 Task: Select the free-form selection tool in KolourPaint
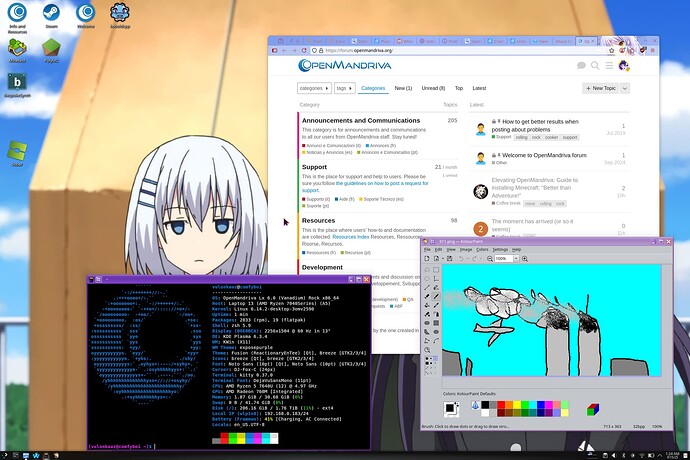click(427, 269)
